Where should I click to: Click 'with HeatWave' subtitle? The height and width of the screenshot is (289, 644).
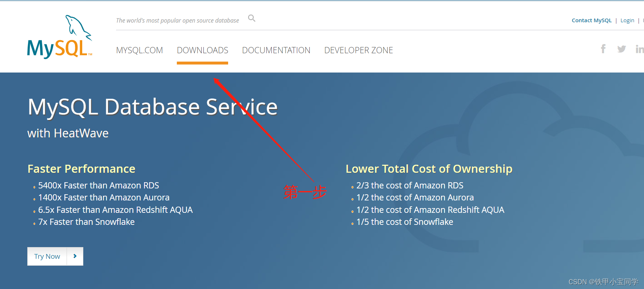pyautogui.click(x=68, y=133)
